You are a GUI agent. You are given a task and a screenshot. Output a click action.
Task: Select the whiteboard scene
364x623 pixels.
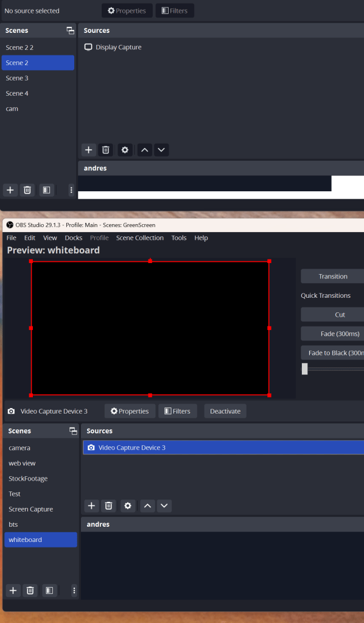pos(41,540)
